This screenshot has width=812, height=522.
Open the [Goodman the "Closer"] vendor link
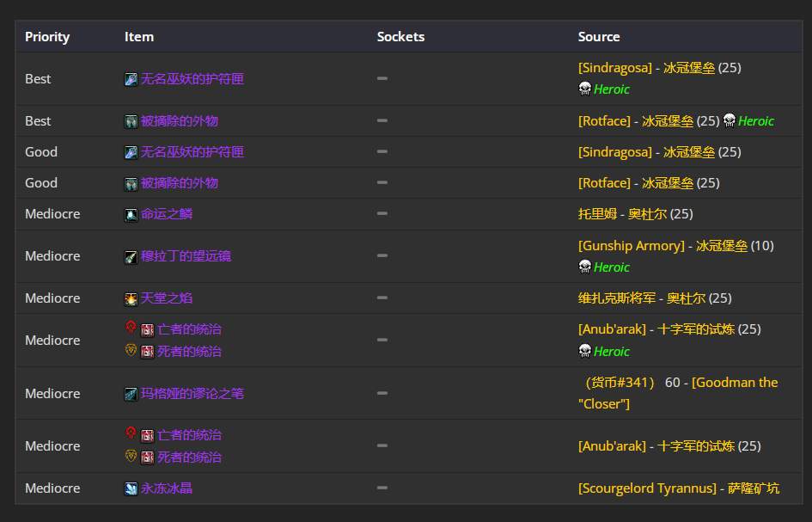(x=678, y=393)
